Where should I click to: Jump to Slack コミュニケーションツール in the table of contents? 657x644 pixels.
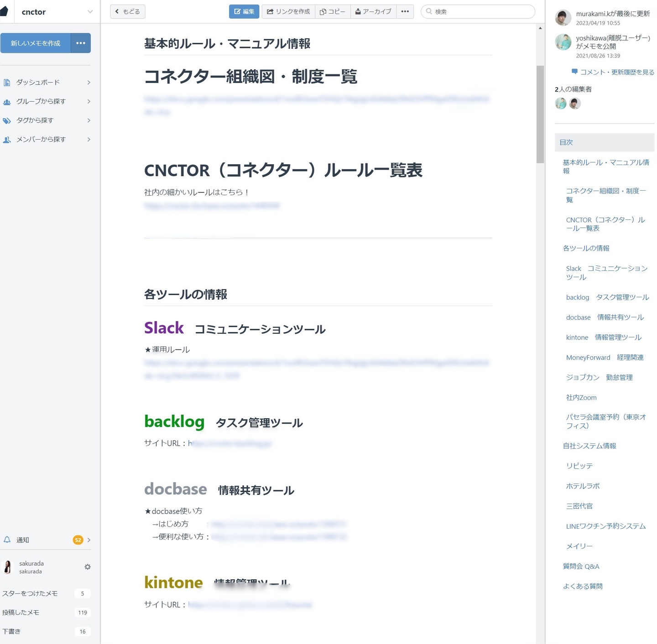pos(607,273)
